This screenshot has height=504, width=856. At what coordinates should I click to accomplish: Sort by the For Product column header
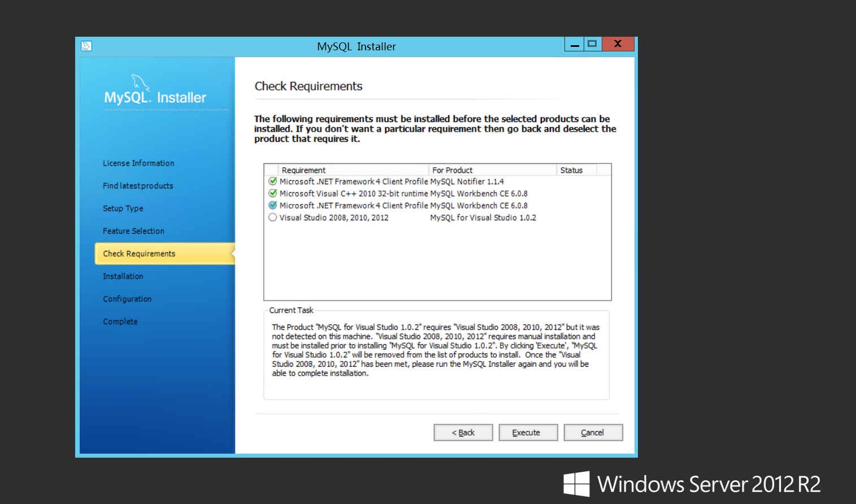[493, 170]
